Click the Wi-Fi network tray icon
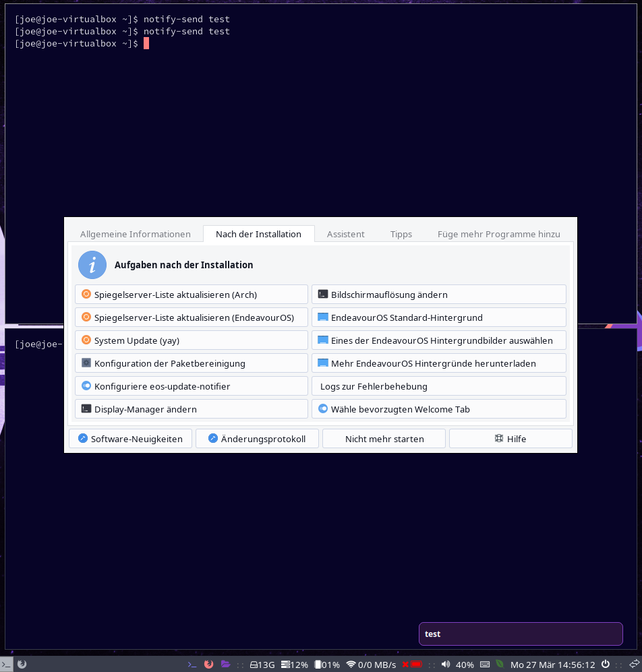This screenshot has width=642, height=672. point(351,665)
